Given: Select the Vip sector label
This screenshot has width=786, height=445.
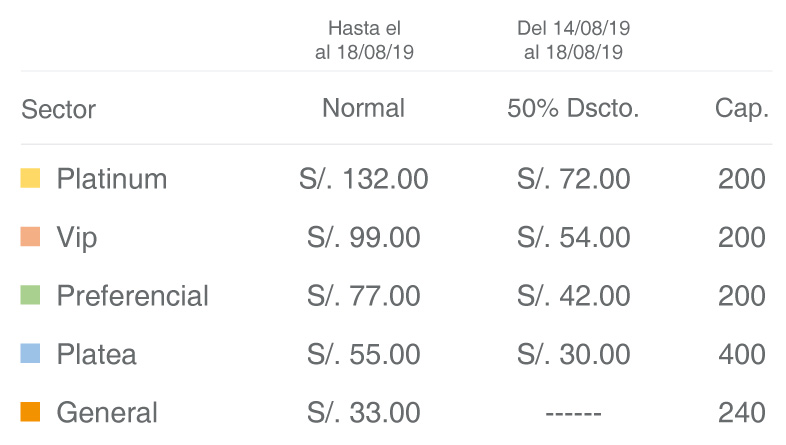Looking at the screenshot, I should [x=77, y=238].
